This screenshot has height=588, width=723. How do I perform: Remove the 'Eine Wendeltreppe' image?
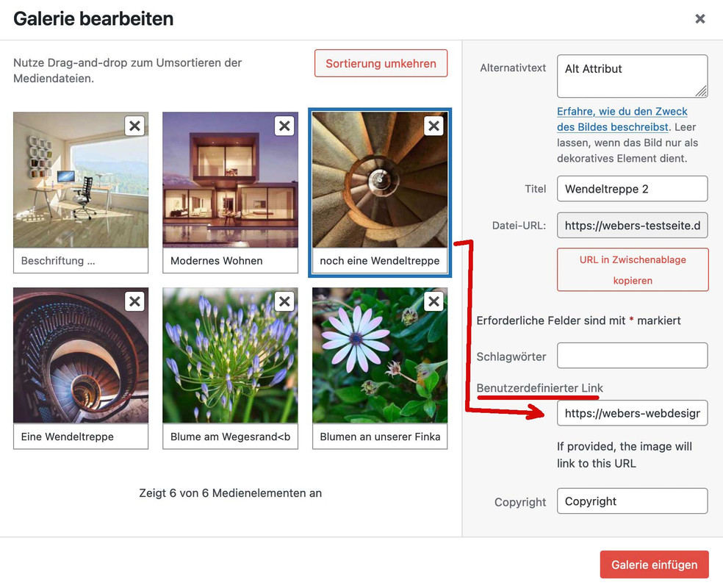point(134,301)
